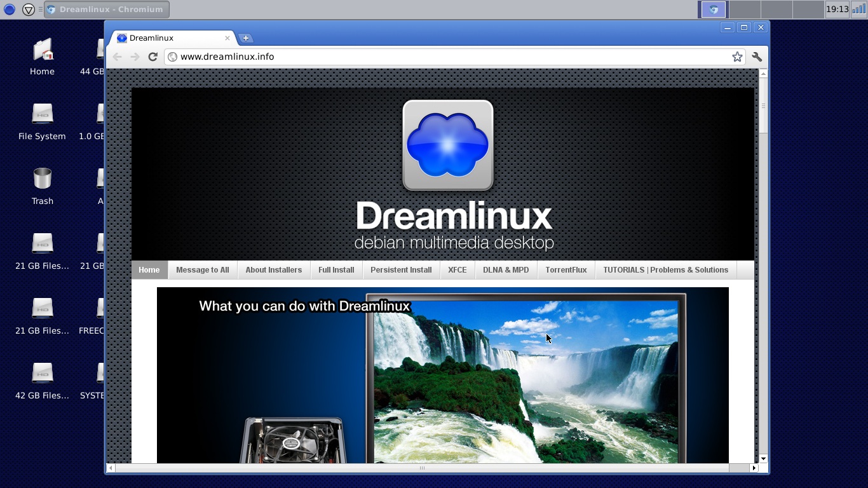
Task: Switch to the first workspace in pager
Action: (714, 10)
